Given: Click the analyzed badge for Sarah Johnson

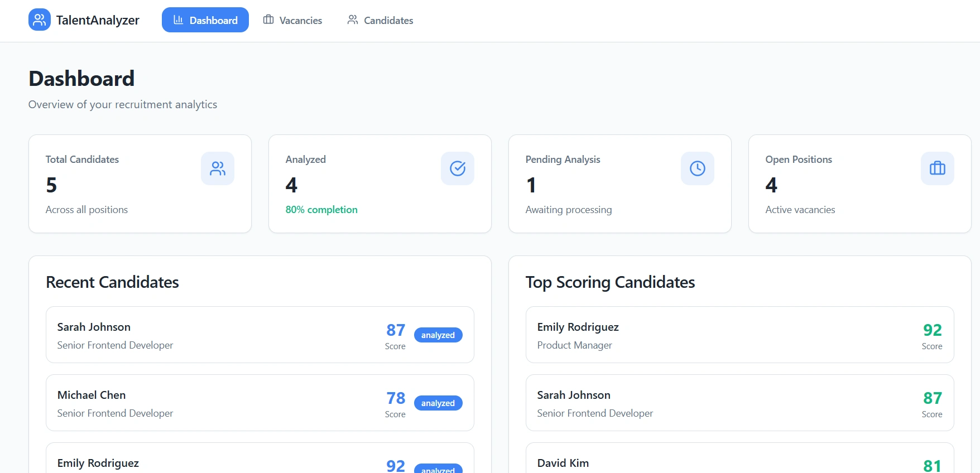Looking at the screenshot, I should click(x=438, y=335).
